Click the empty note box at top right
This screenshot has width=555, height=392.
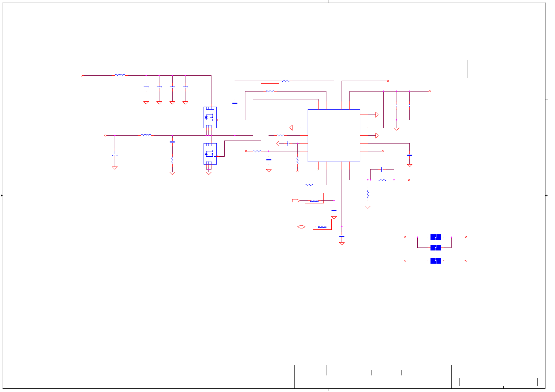click(443, 69)
